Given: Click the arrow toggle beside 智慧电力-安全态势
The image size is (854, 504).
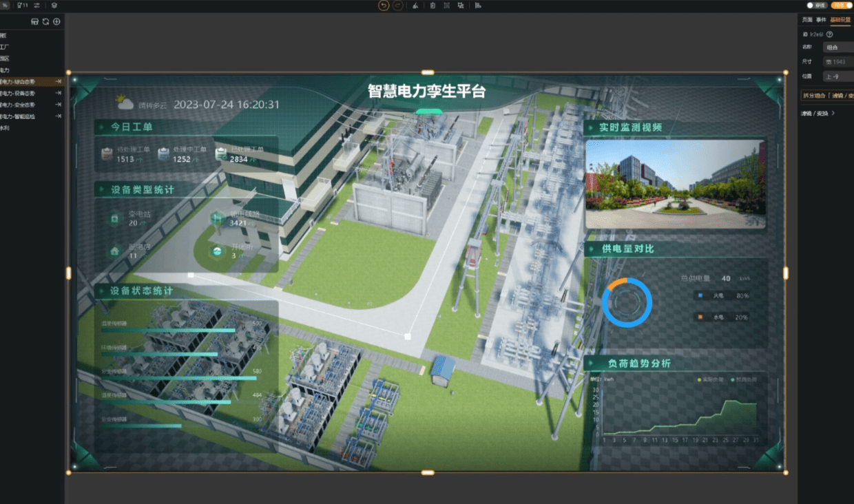Looking at the screenshot, I should (x=59, y=104).
